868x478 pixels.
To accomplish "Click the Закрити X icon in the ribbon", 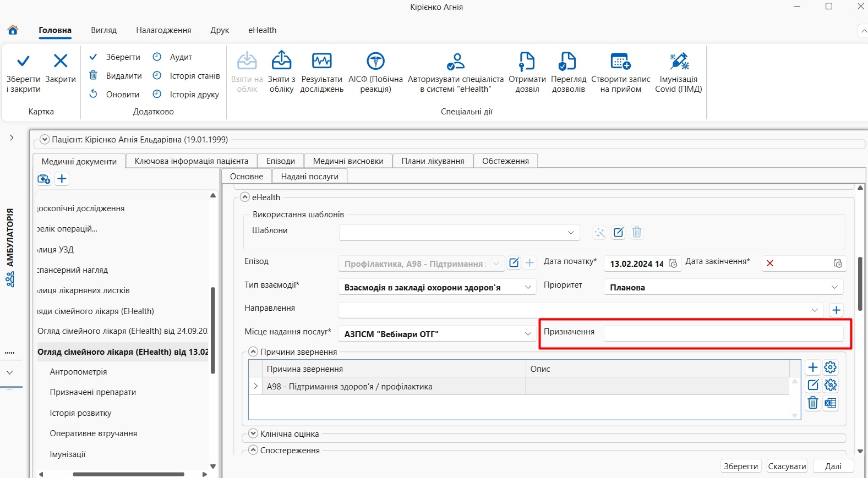I will tap(61, 61).
